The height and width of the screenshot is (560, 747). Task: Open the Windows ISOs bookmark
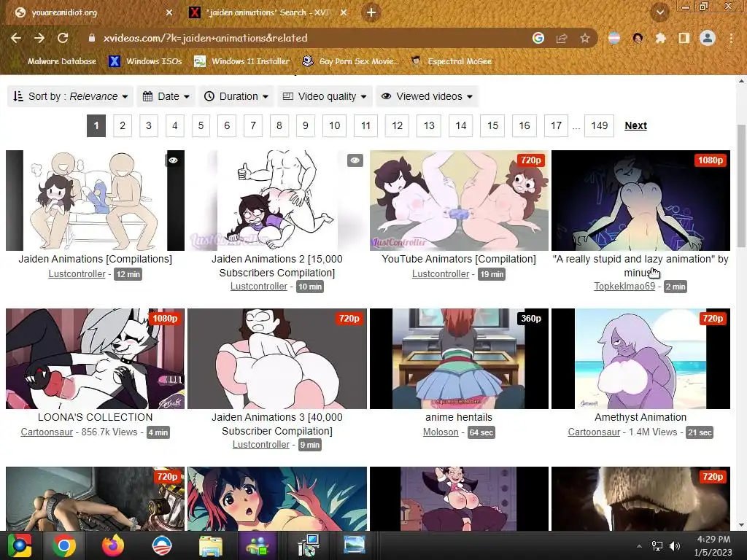coord(146,61)
